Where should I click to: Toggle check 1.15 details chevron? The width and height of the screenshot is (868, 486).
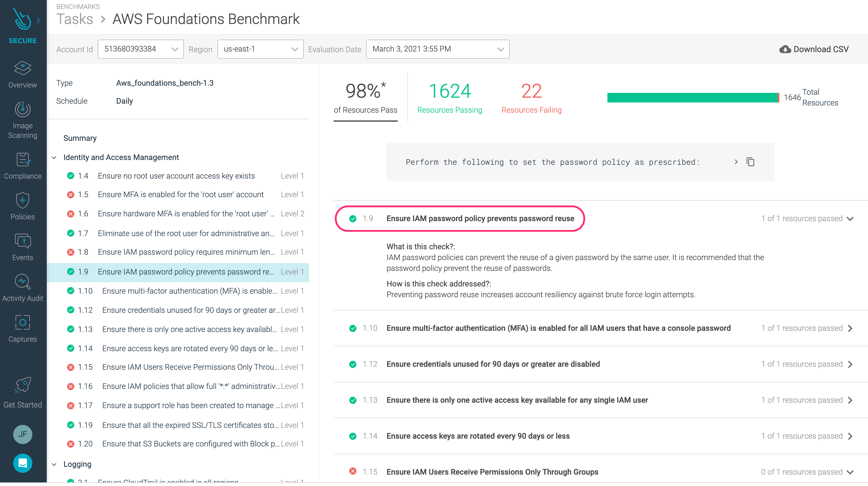coord(850,472)
